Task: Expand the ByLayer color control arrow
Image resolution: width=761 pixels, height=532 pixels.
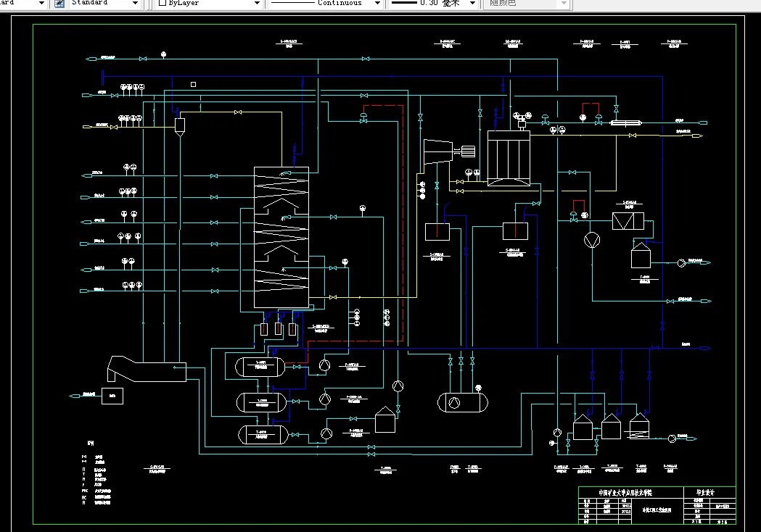Action: coord(258,4)
